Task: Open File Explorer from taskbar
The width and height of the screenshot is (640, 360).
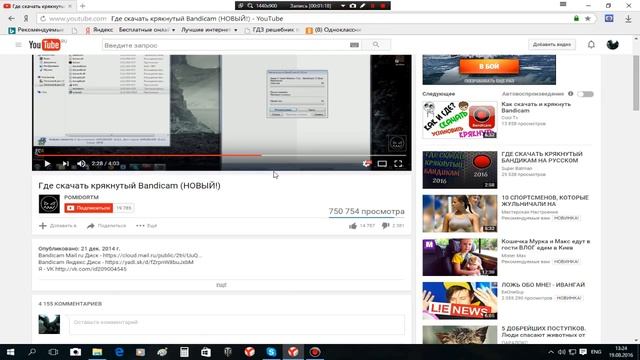Action: [x=97, y=352]
